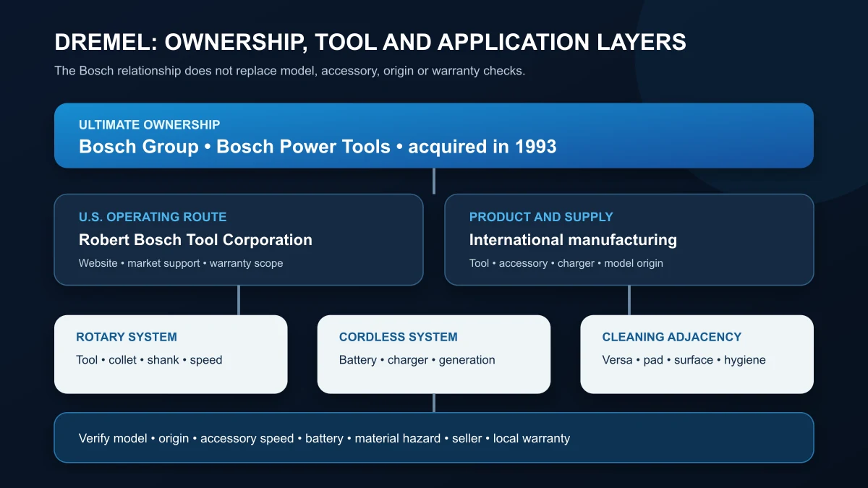The height and width of the screenshot is (488, 868).
Task: Select 'Bosch Group • Bosch Power Tools • acquired in 1993'
Action: 318,147
